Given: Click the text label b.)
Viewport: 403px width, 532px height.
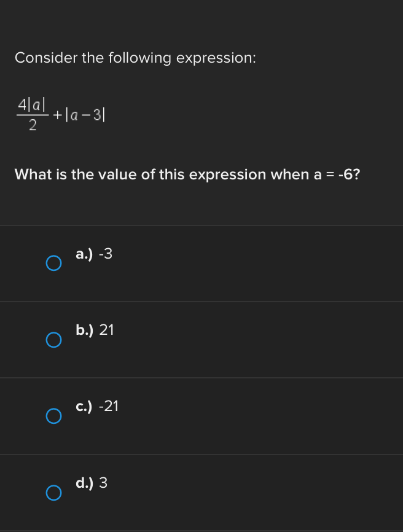Looking at the screenshot, I should click(84, 330).
